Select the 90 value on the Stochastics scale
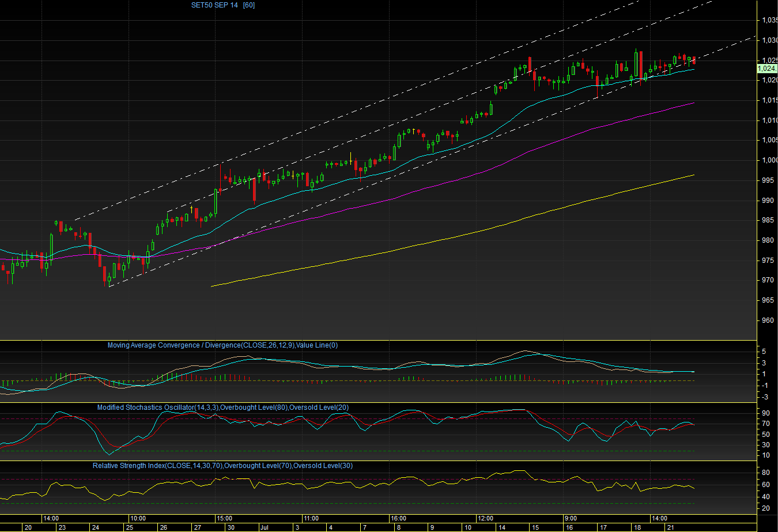Image resolution: width=778 pixels, height=532 pixels. (x=765, y=413)
